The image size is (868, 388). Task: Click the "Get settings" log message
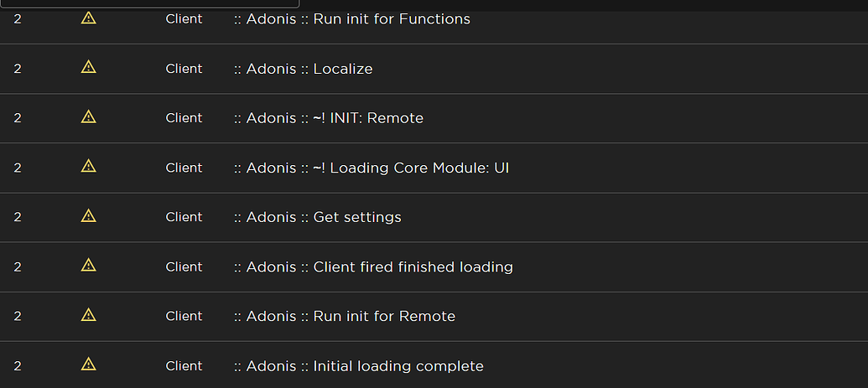317,217
